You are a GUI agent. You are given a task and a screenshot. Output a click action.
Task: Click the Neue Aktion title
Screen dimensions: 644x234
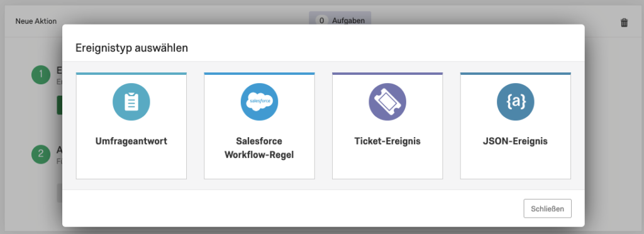point(36,21)
